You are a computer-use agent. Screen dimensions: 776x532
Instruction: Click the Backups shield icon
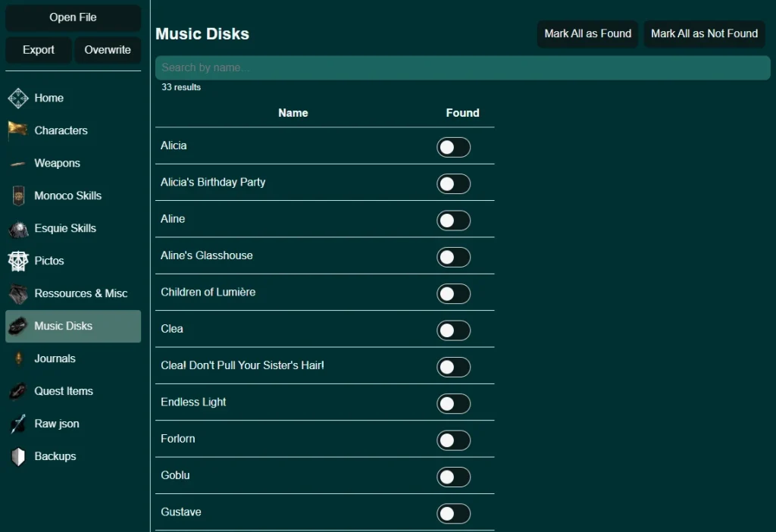[18, 457]
